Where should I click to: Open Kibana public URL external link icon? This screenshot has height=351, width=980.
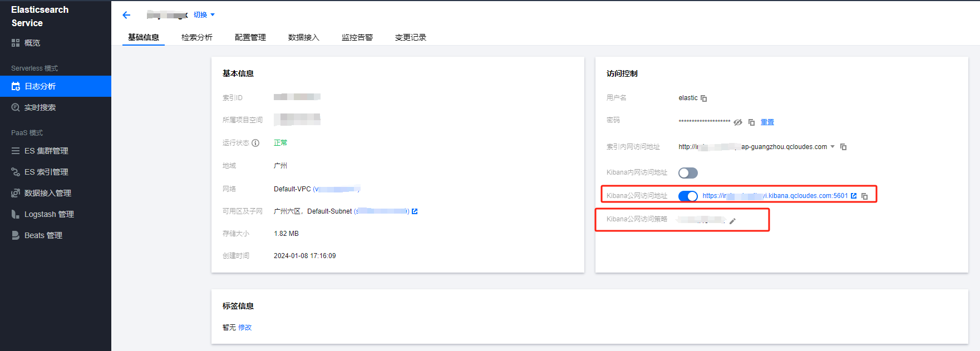coord(854,196)
